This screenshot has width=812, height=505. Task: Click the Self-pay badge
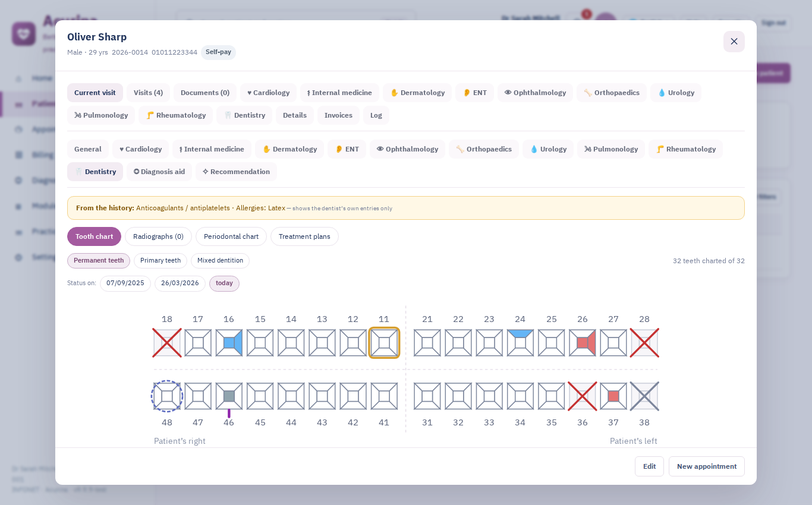218,52
